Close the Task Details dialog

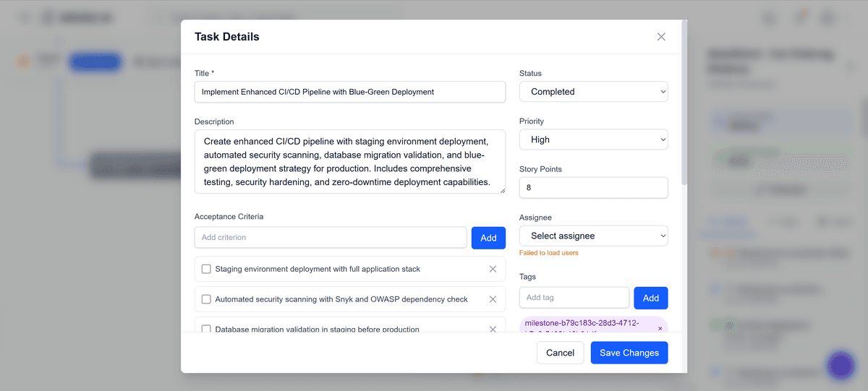click(x=661, y=37)
